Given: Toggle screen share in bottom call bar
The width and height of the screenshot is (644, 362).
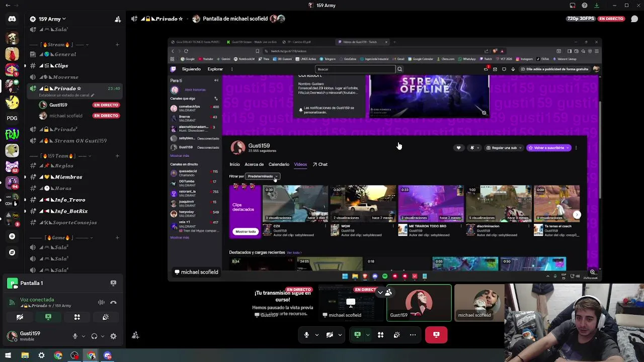Looking at the screenshot, I should tap(357, 335).
